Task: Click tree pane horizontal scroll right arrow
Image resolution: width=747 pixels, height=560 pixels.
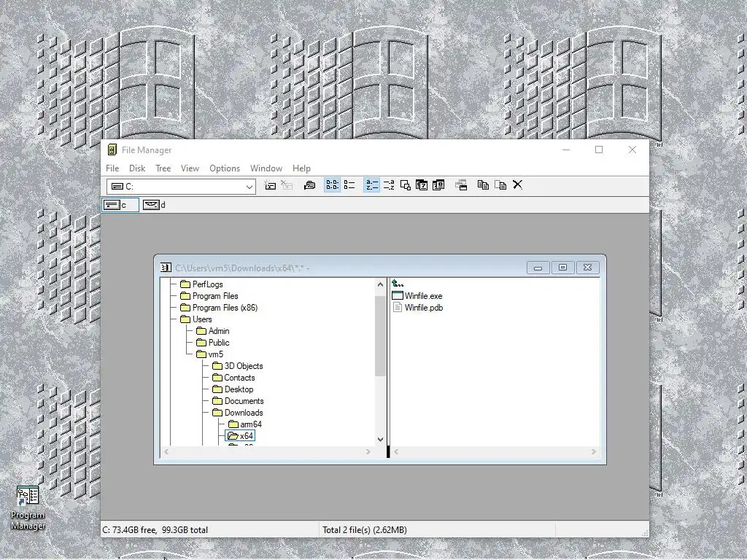Action: [x=368, y=451]
